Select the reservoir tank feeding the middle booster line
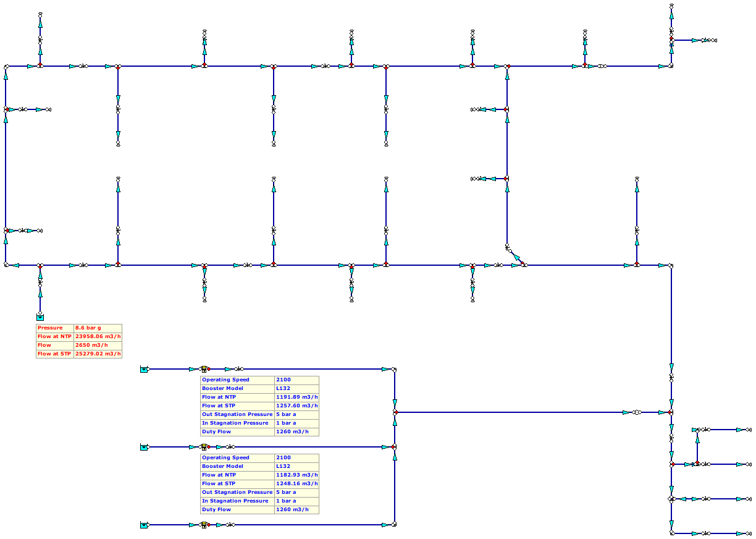Screen dimensions: 756x539 [x=144, y=446]
